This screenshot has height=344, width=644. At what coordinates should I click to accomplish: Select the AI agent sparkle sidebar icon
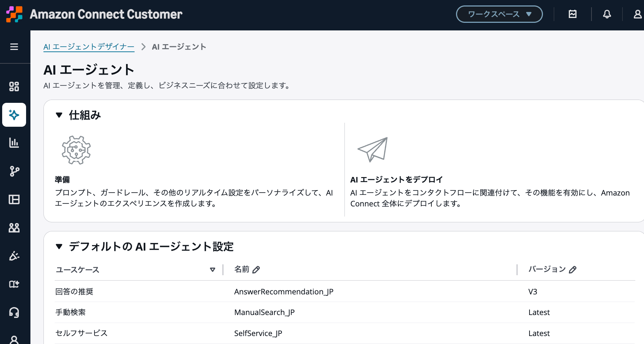(x=14, y=115)
